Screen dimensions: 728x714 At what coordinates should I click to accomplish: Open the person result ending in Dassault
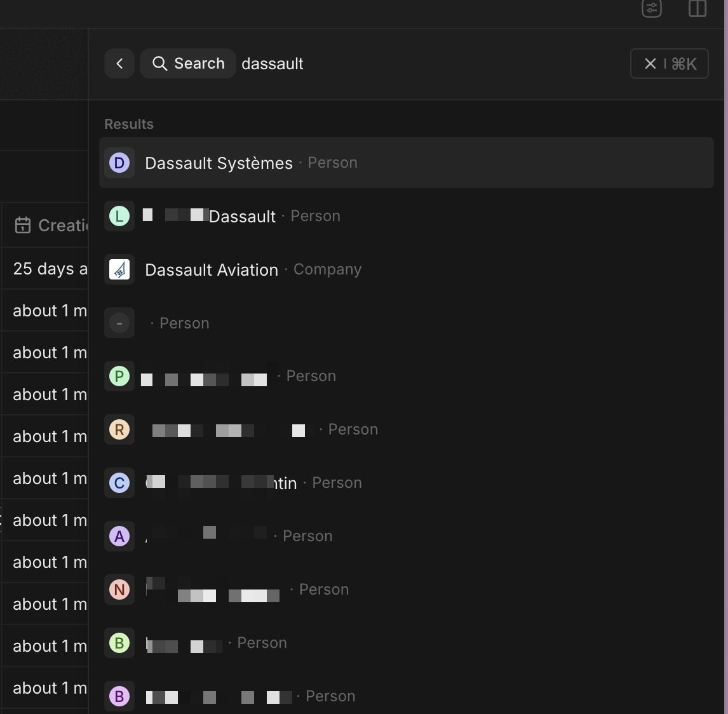[x=407, y=217]
